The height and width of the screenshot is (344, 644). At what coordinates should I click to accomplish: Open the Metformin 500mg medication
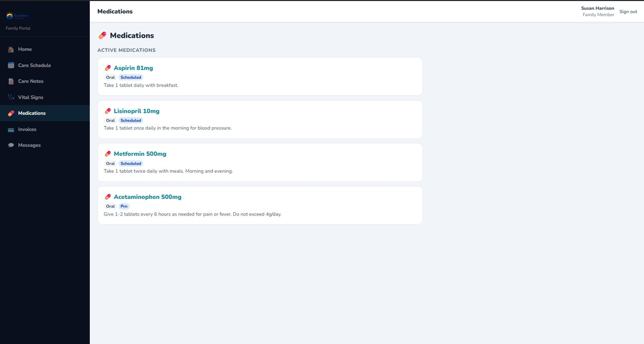(140, 154)
